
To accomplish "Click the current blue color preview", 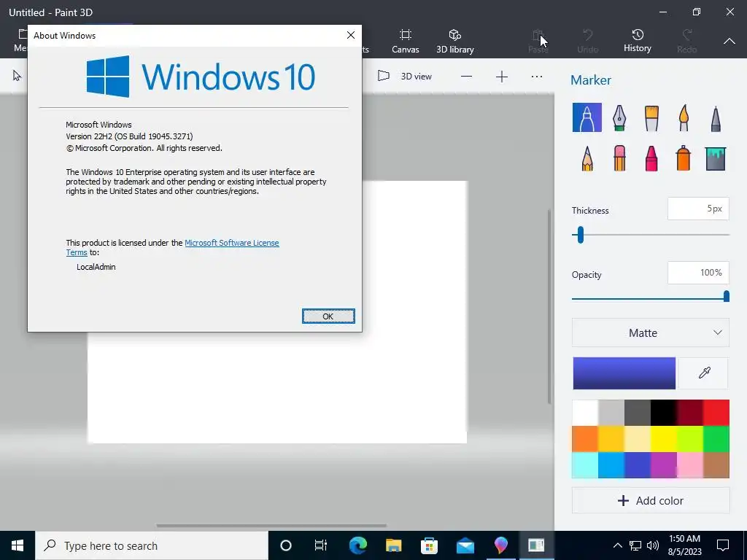I will coord(624,373).
